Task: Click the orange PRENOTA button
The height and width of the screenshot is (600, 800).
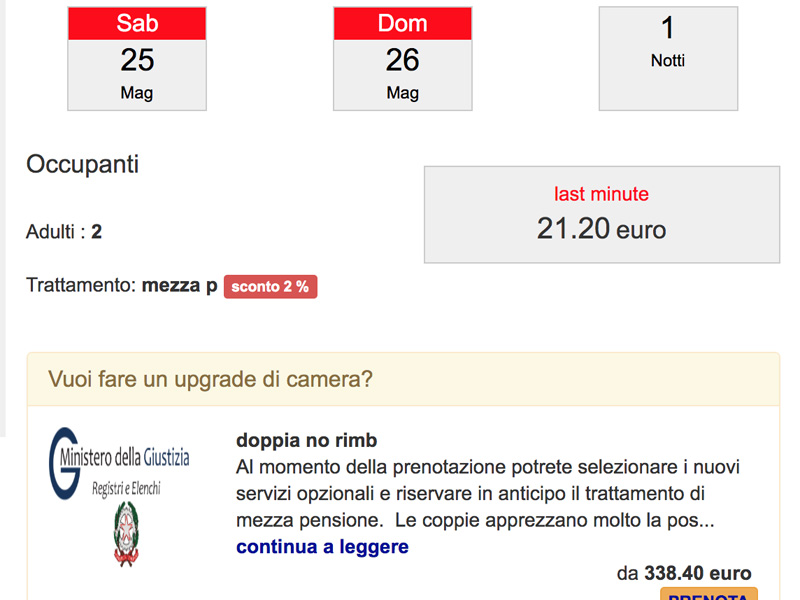Action: [709, 595]
